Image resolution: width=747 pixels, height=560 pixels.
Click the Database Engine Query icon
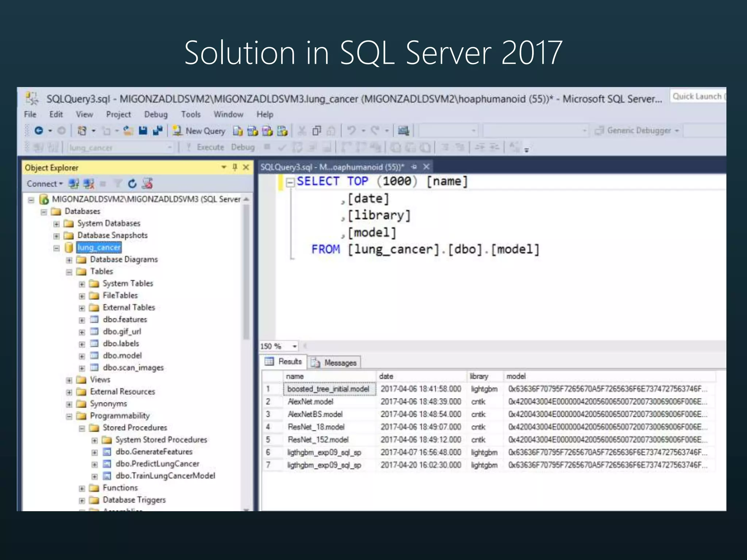[238, 131]
